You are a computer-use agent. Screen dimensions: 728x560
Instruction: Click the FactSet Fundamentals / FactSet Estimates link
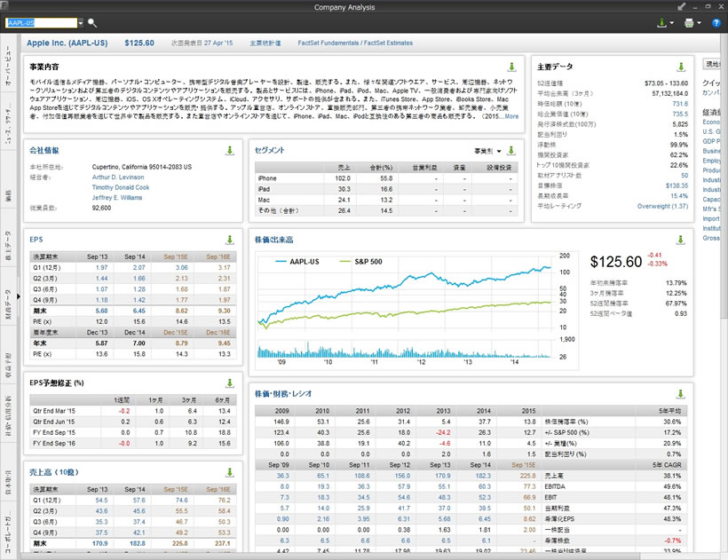pos(355,40)
